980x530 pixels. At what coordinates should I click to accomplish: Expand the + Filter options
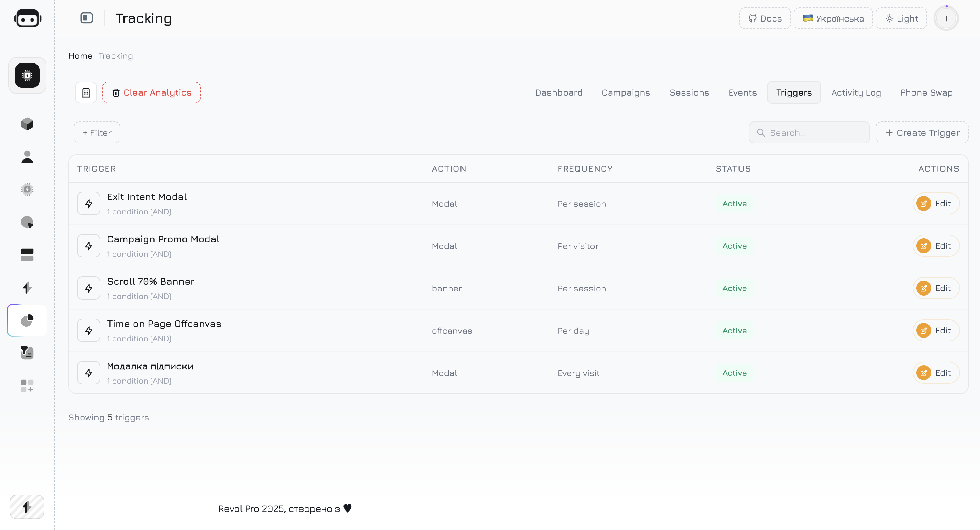click(x=97, y=133)
